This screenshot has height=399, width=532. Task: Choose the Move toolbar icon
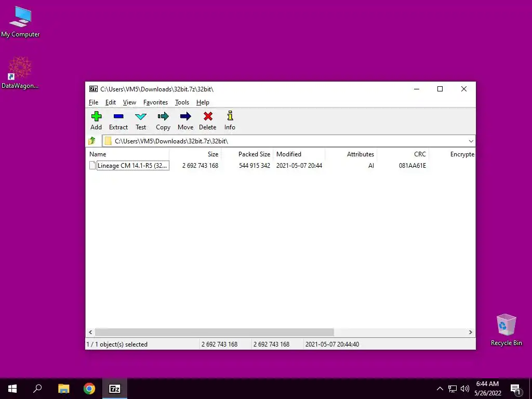point(185,117)
